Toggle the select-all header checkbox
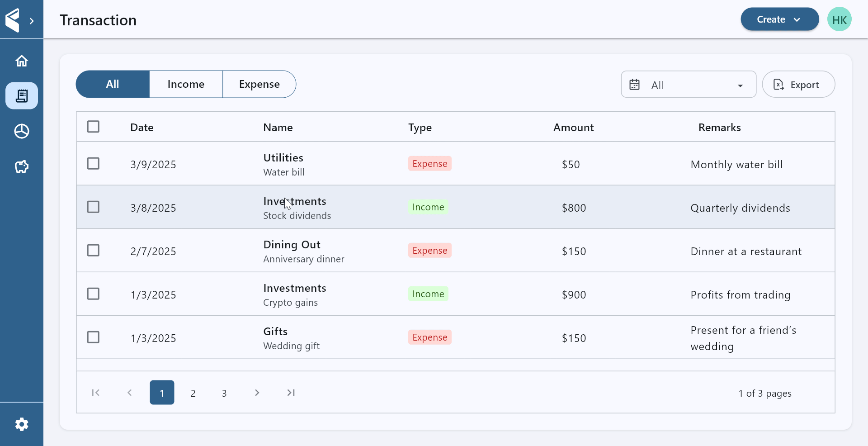The height and width of the screenshot is (446, 868). pos(93,127)
